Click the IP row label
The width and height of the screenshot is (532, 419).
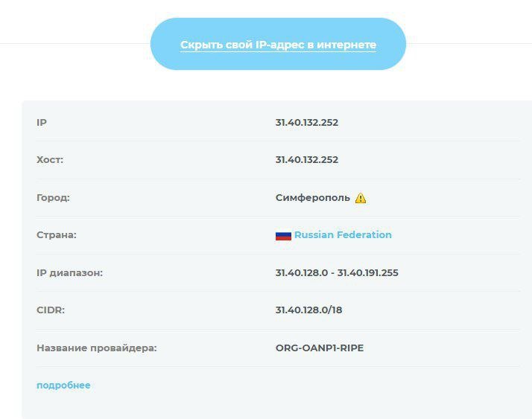tap(42, 122)
